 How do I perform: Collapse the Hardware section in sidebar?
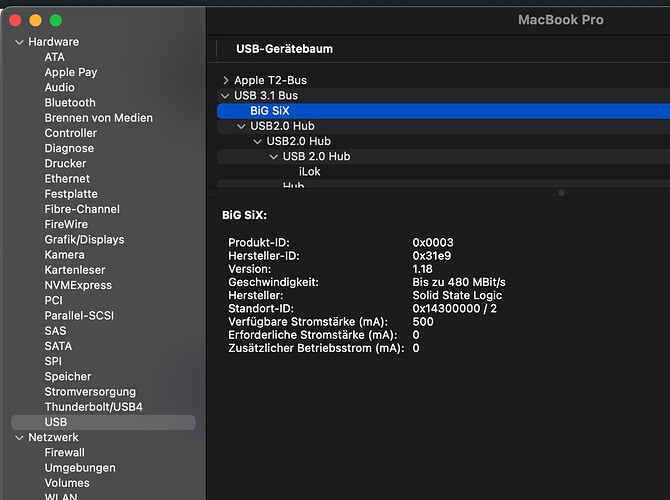[x=18, y=42]
